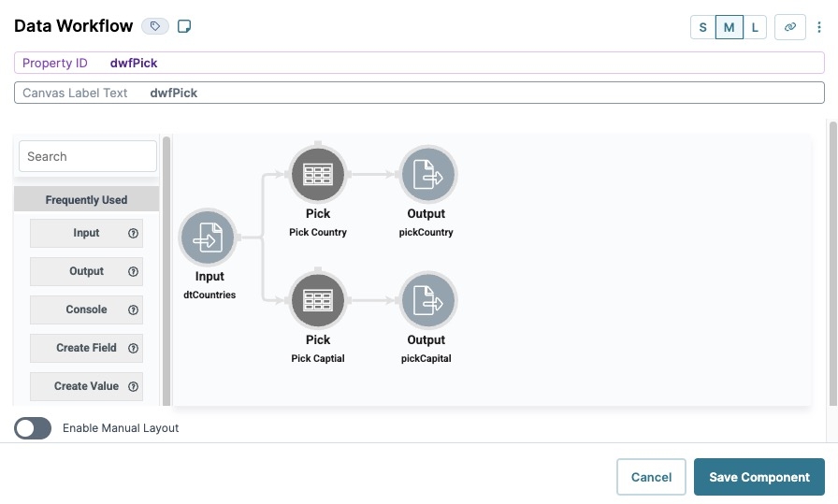Open help icon for Output operator
Viewport: 838px width, 504px height.
tap(133, 271)
